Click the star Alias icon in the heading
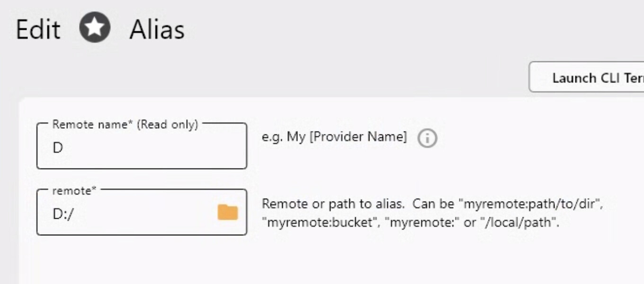644x284 pixels. click(x=95, y=27)
